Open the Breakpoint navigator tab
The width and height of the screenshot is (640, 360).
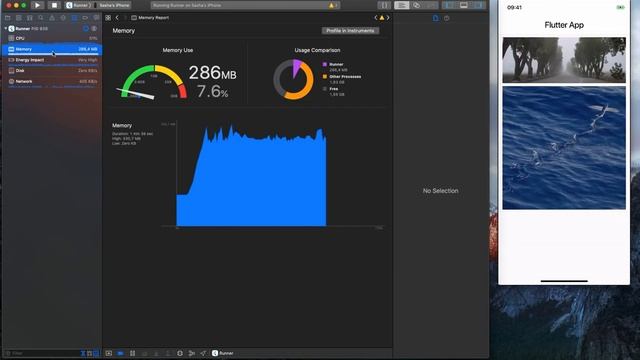tap(85, 18)
